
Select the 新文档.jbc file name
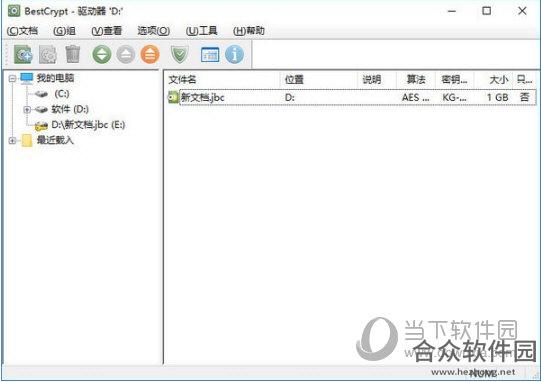pos(203,98)
